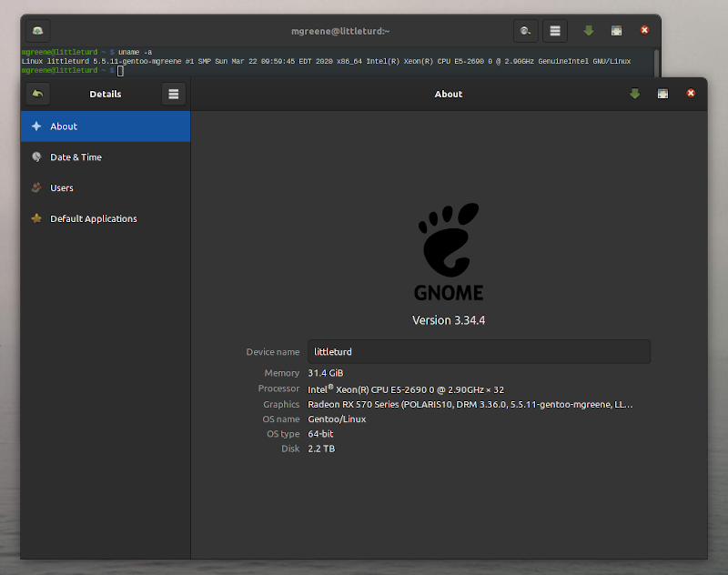The height and width of the screenshot is (575, 728).
Task: Open Default Applications panel
Action: click(x=106, y=218)
